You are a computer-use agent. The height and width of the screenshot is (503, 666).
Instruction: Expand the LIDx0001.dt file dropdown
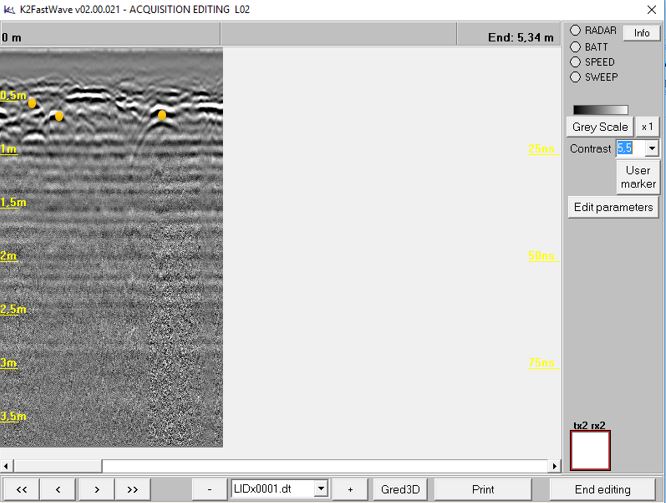(321, 489)
